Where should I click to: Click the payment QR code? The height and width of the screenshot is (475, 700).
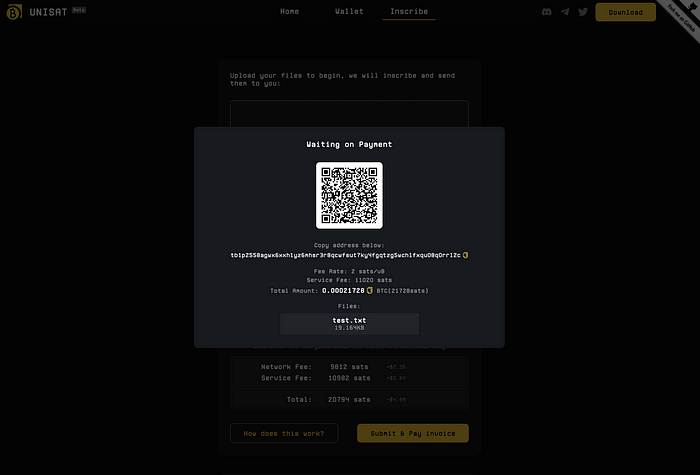tap(349, 195)
